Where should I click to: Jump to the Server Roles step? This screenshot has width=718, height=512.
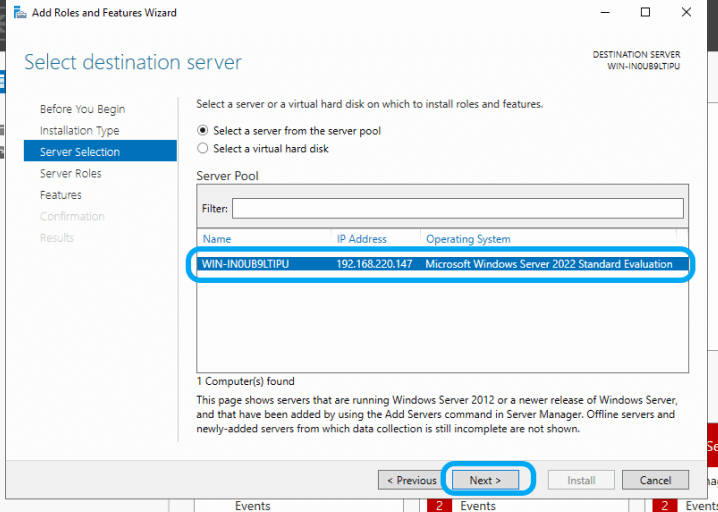[71, 173]
